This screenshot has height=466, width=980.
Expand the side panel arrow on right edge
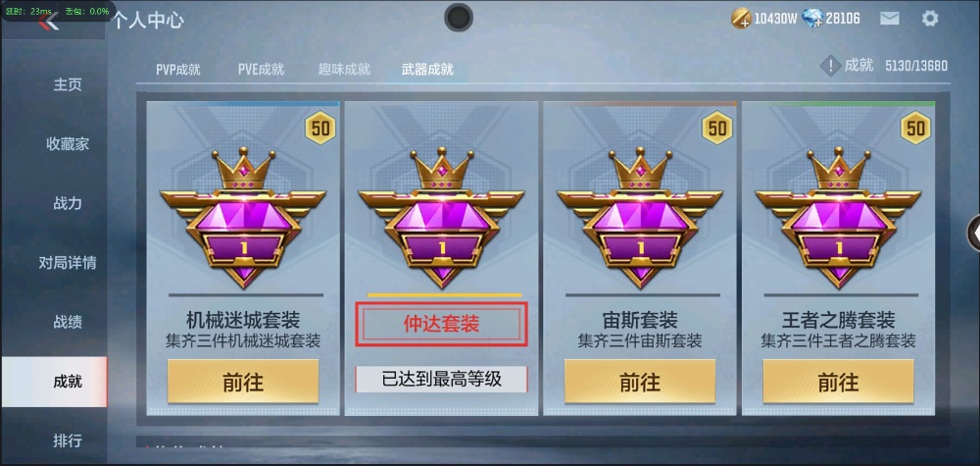click(x=974, y=233)
